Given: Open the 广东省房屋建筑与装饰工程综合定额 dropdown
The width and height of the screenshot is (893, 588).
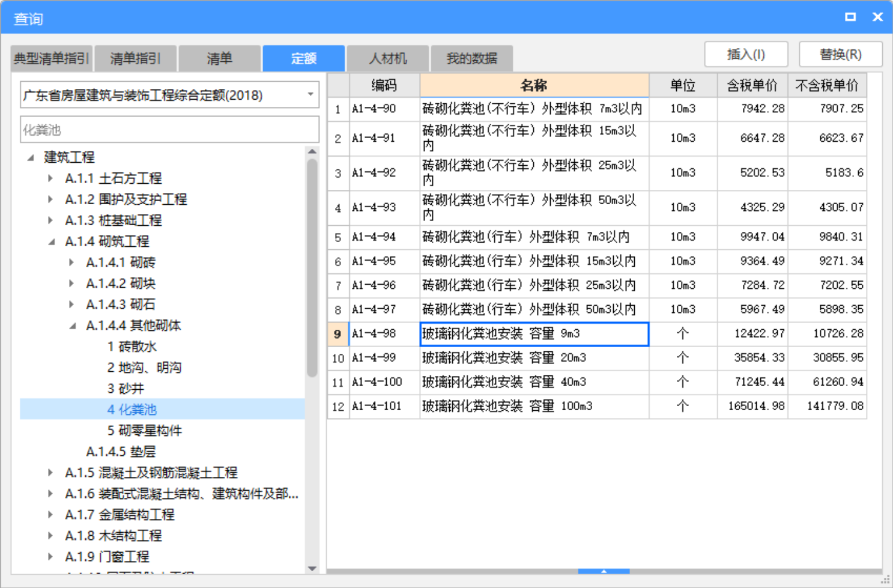Looking at the screenshot, I should point(169,95).
